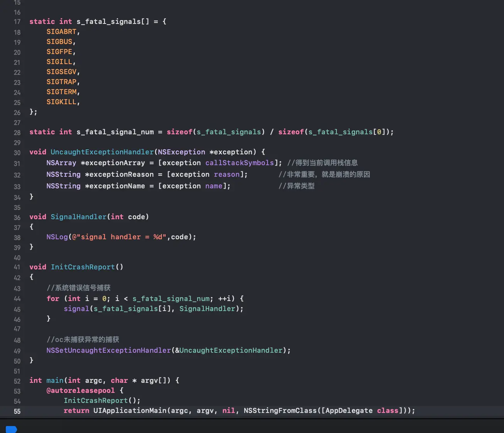Click line number 55 in the gutter
Image resolution: width=504 pixels, height=433 pixels.
[x=17, y=411]
